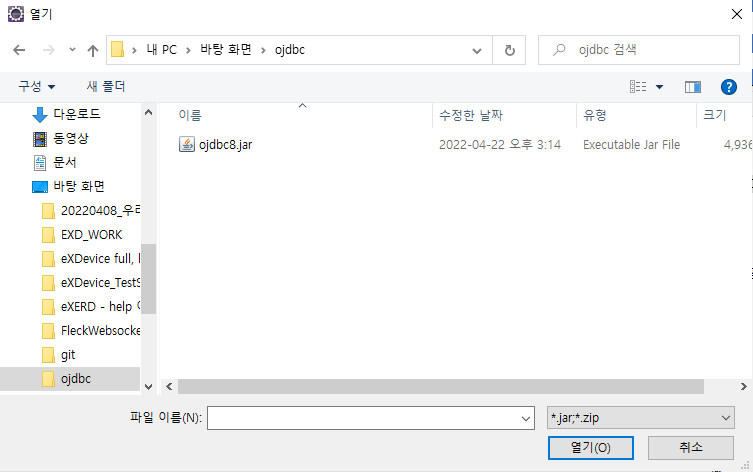Sort by 유형 column header
Viewport: 753px width, 472px height.
coord(595,115)
